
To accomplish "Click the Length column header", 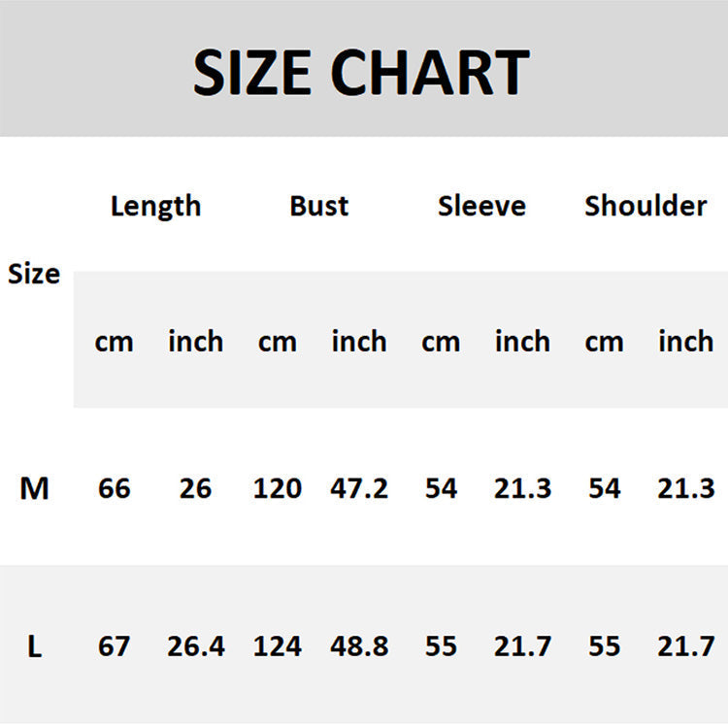I will [155, 206].
